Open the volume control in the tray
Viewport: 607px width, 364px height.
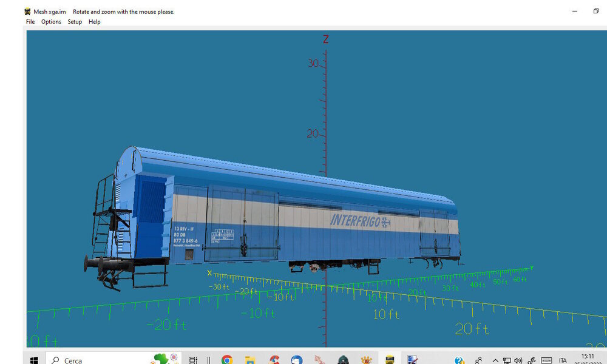coord(518,360)
